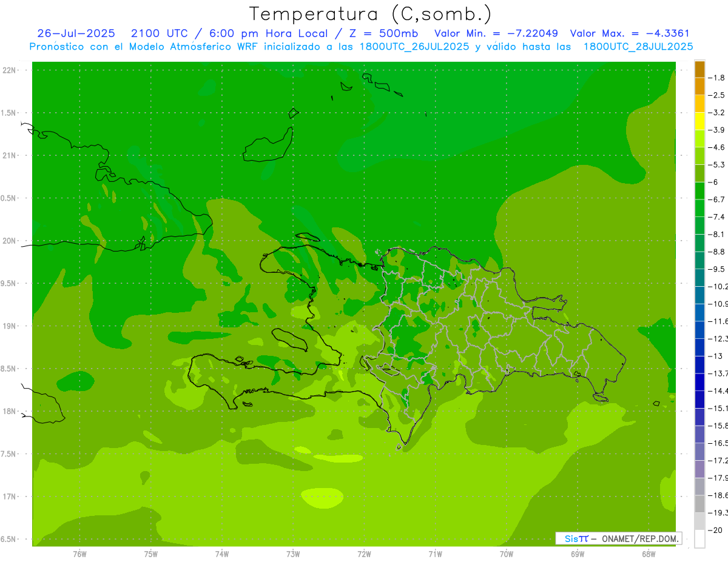Click the '-4.6' colorbar value

tap(717, 147)
